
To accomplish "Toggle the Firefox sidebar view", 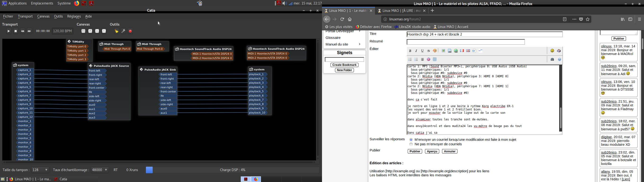I will (631, 19).
